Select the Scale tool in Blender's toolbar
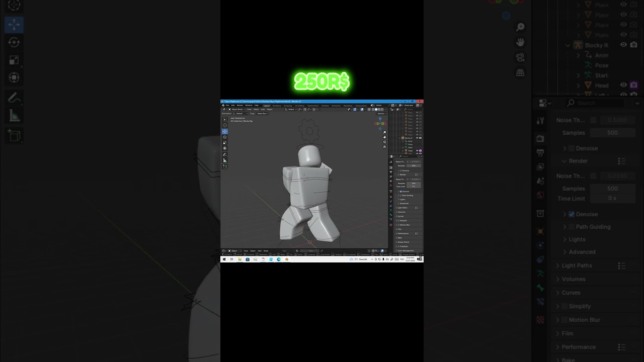This screenshot has height=362, width=644. pos(225,143)
